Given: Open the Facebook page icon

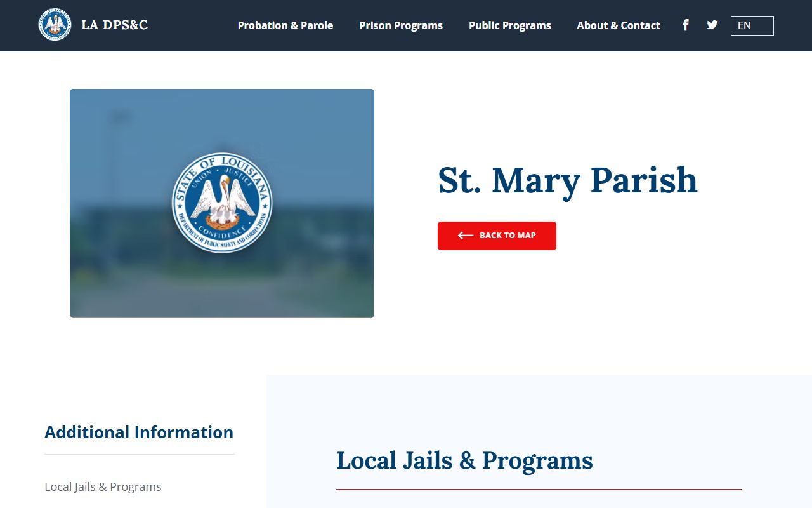Looking at the screenshot, I should click(x=685, y=25).
